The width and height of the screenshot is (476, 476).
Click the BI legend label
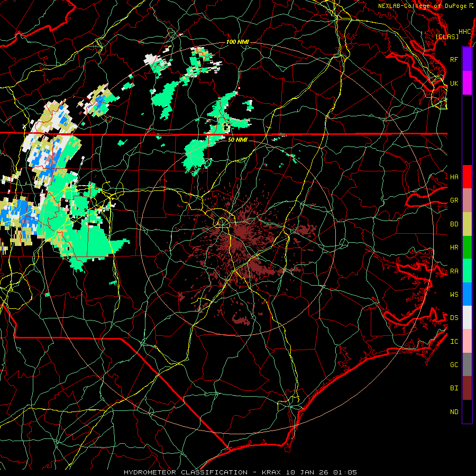point(454,388)
